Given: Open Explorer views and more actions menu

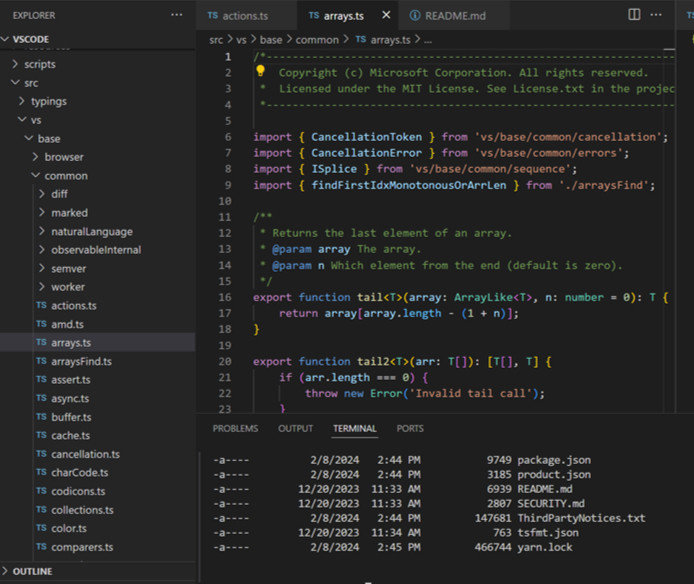Looking at the screenshot, I should pos(177,15).
